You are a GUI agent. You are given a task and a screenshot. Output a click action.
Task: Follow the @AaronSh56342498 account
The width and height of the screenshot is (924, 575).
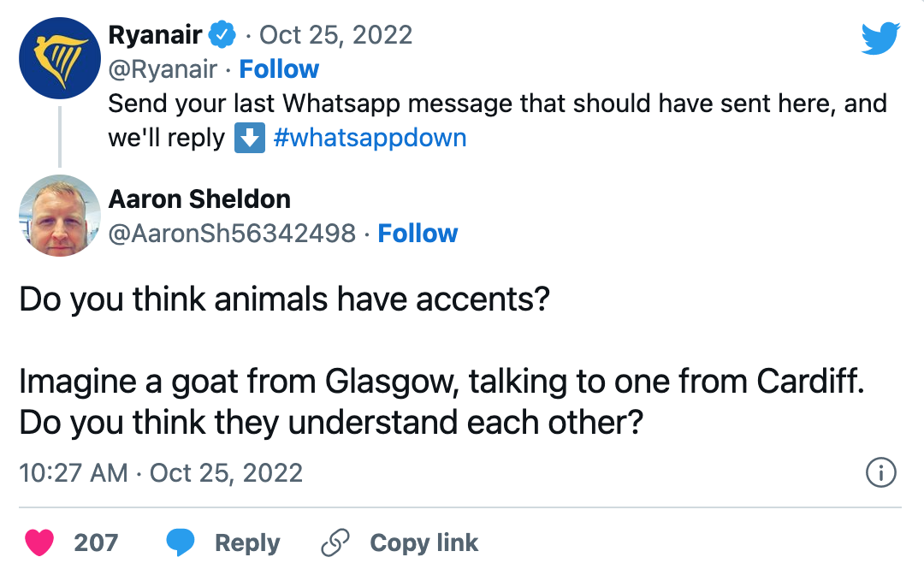coord(418,234)
